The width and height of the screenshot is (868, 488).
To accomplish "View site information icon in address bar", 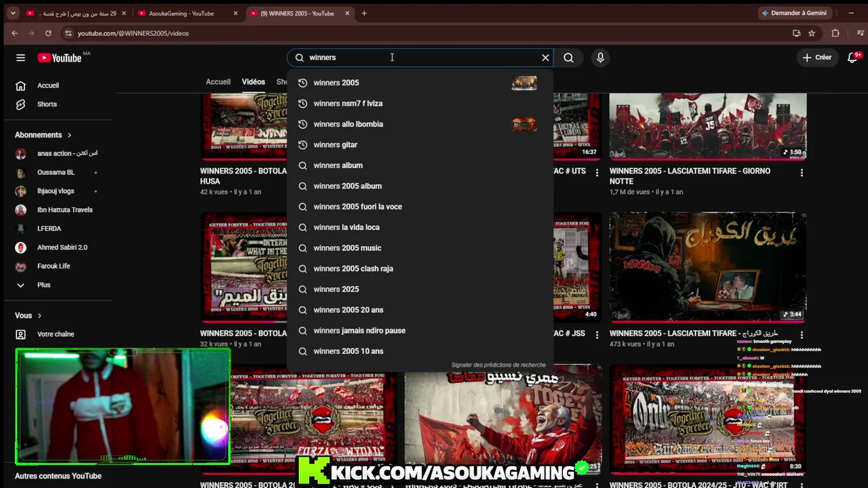I will pyautogui.click(x=68, y=33).
